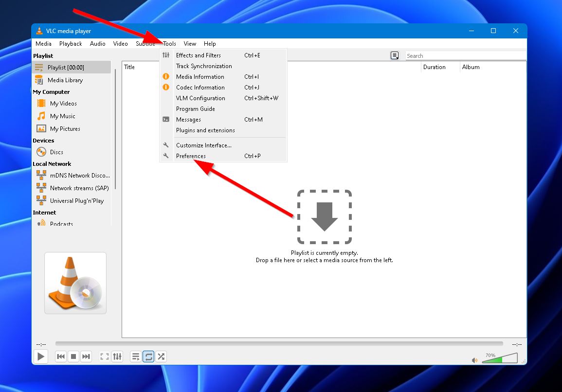Change playlist view mode icon
The height and width of the screenshot is (392, 562).
pos(395,55)
